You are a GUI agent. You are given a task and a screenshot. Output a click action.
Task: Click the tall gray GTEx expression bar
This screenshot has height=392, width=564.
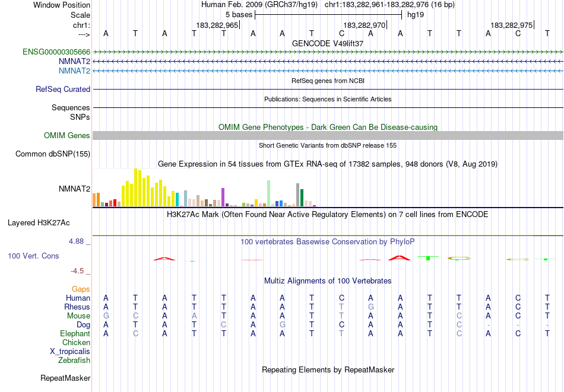coord(298,195)
